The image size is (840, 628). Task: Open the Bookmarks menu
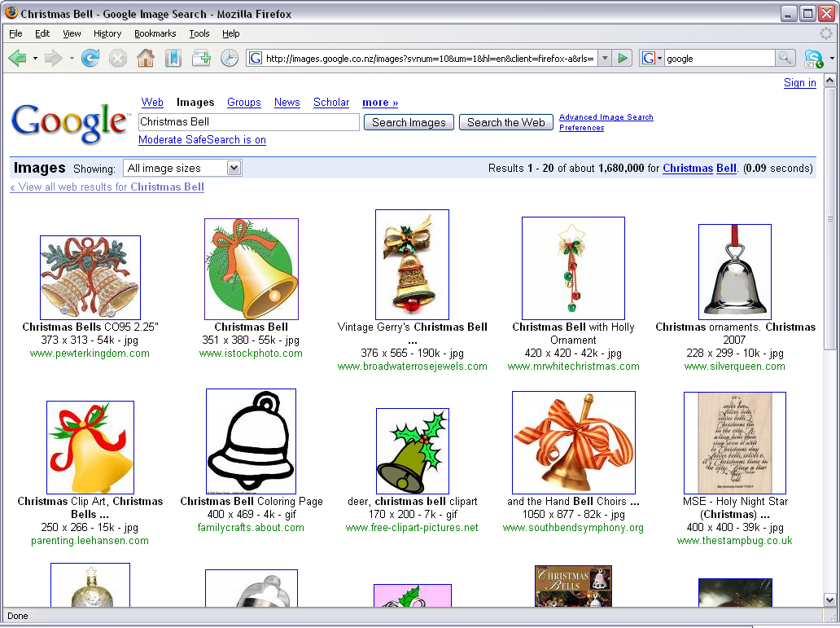coord(154,33)
